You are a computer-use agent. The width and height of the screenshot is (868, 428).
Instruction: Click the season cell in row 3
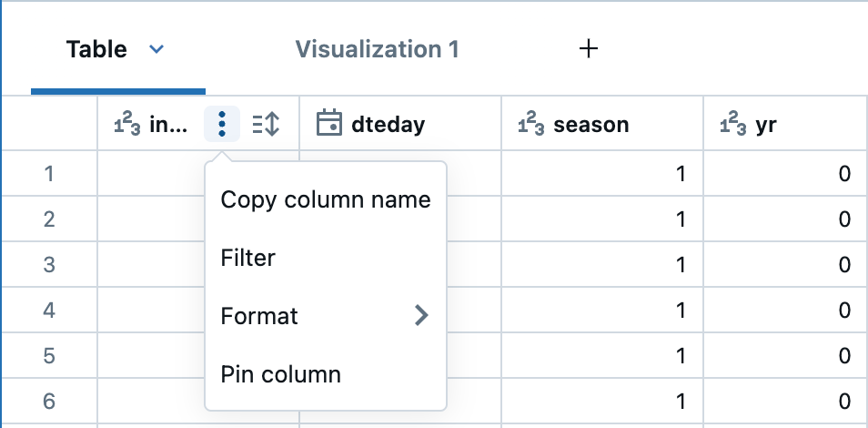(x=601, y=264)
